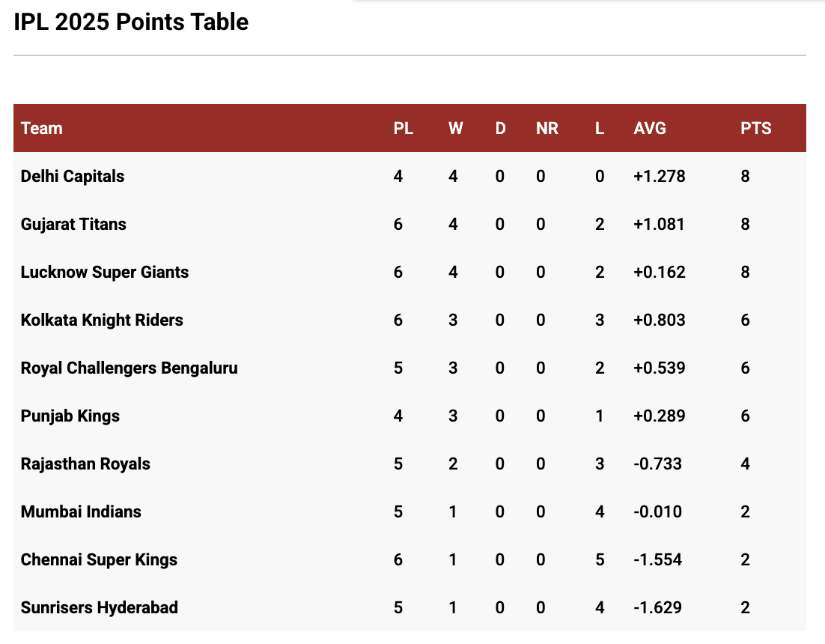Sort by the PTS column header
The image size is (825, 644).
(x=756, y=129)
